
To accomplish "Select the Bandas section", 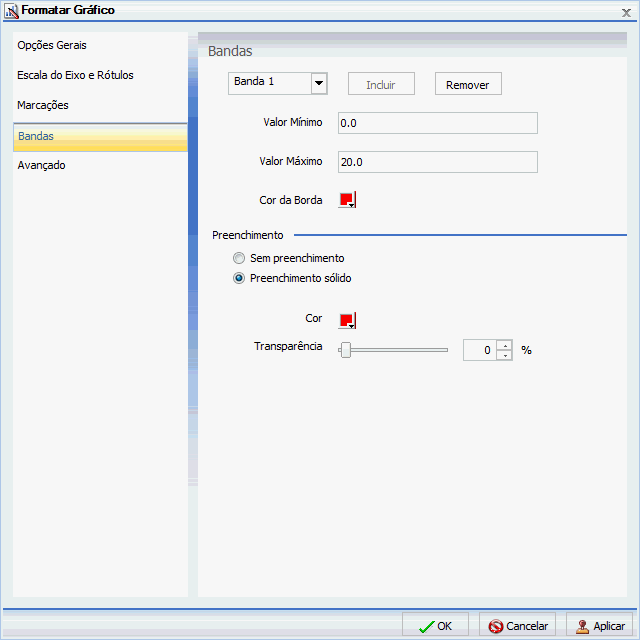I will [x=100, y=136].
